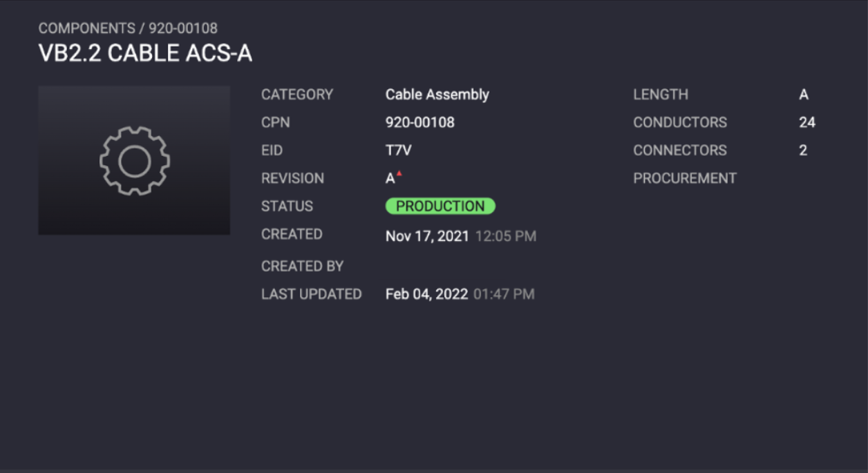
Task: Click the LENGTH value A
Action: (804, 95)
